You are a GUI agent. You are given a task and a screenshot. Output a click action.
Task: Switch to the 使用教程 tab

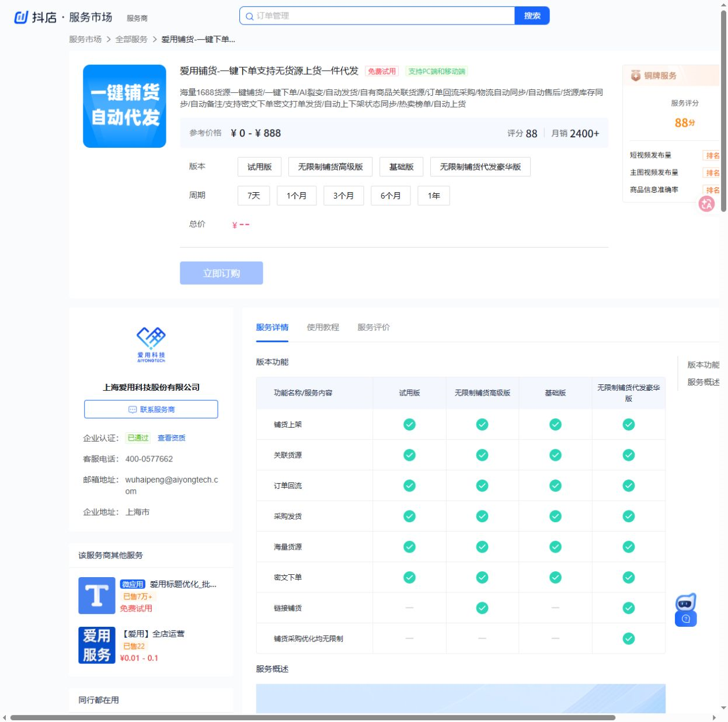[323, 327]
